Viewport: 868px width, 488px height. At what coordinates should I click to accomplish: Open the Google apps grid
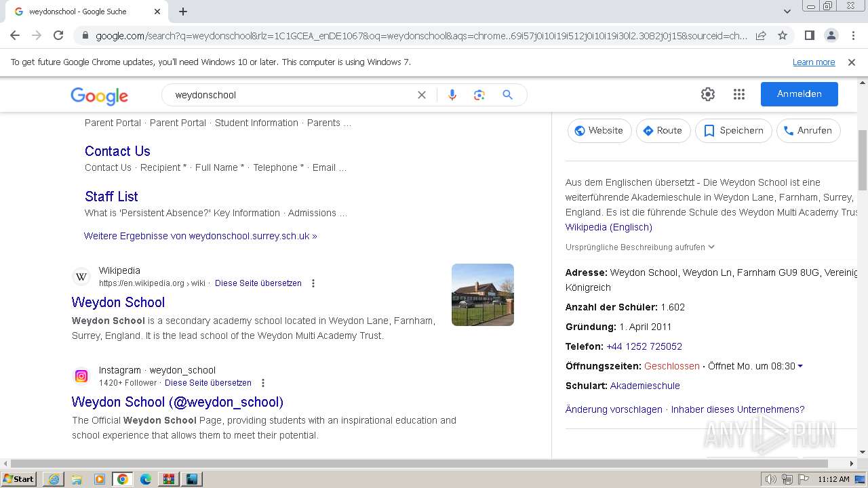pos(739,94)
